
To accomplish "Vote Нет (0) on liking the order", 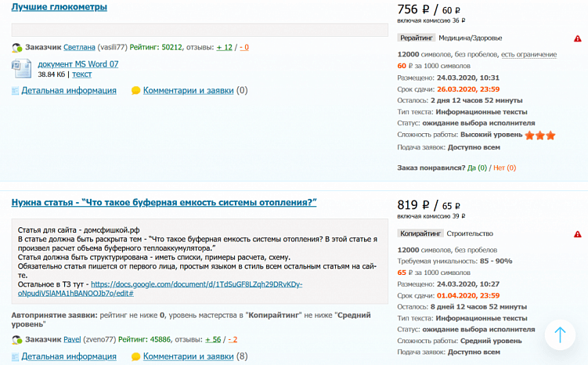I will (x=504, y=168).
